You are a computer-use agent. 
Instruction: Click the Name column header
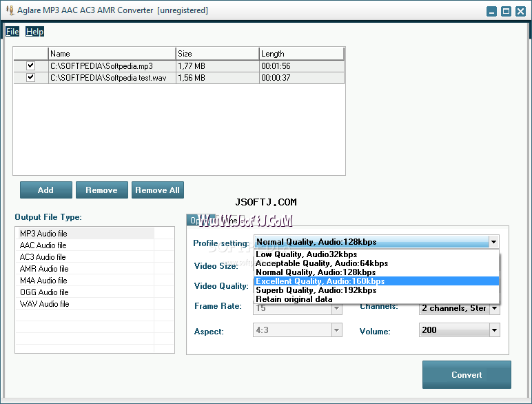coord(112,54)
